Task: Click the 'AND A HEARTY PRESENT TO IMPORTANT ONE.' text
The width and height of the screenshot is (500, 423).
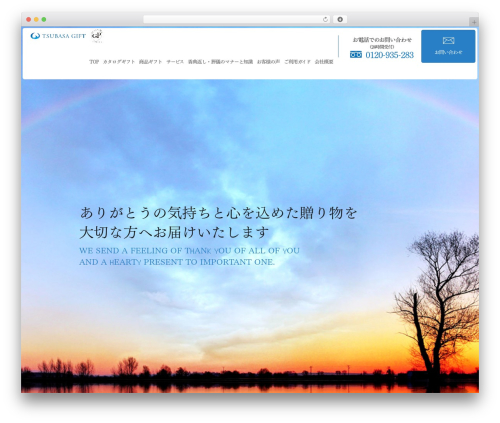Action: pyautogui.click(x=177, y=262)
